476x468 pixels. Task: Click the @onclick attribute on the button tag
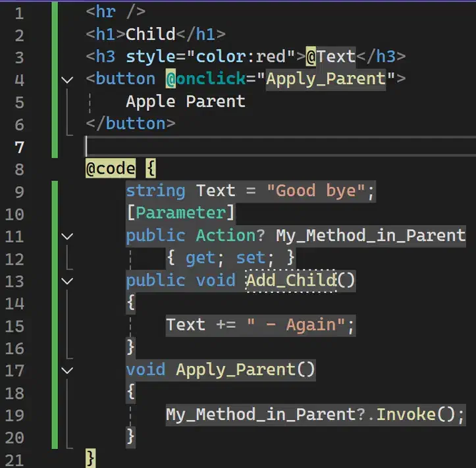point(209,79)
